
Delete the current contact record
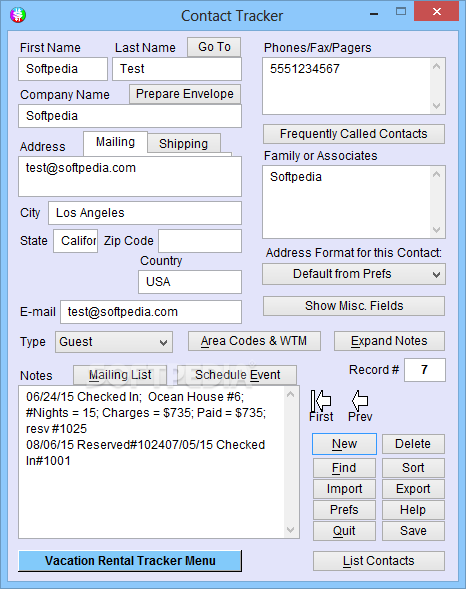(x=413, y=444)
